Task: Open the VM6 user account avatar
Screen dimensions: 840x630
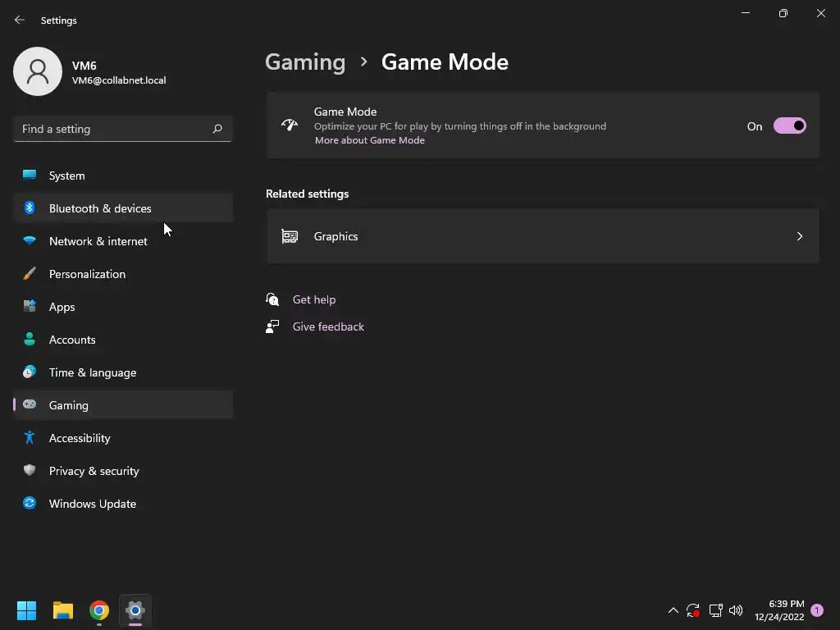Action: coord(38,71)
